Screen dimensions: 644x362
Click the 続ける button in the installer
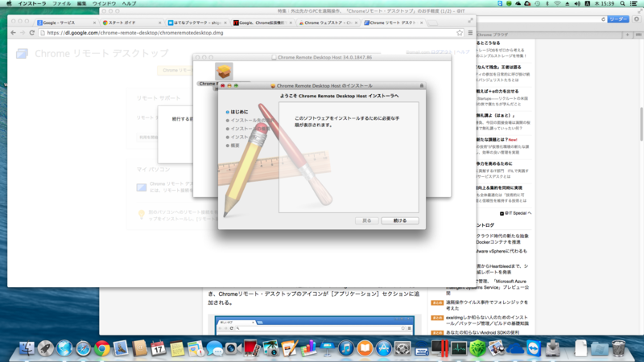(399, 220)
